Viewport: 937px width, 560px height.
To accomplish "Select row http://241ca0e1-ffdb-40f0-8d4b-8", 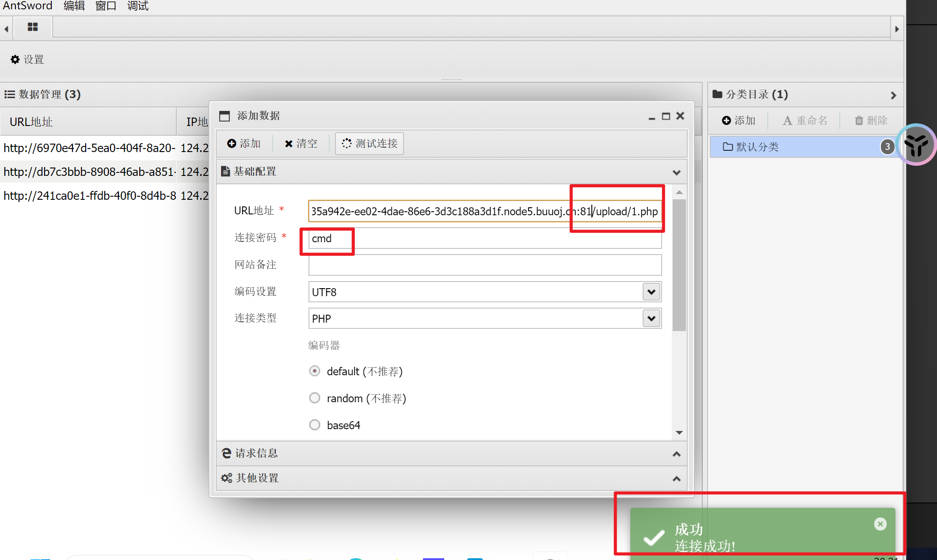I will tap(105, 195).
